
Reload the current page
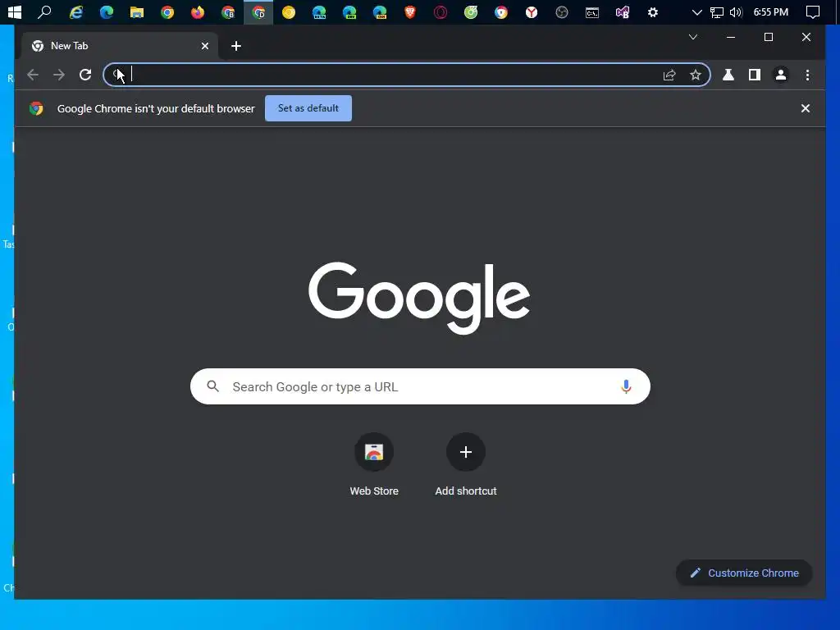pos(85,75)
